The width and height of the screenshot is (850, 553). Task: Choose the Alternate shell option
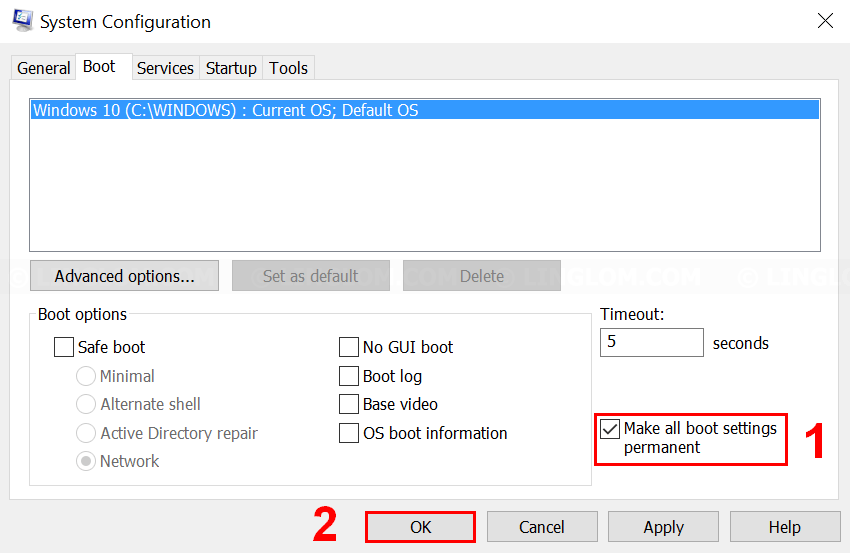pyautogui.click(x=86, y=404)
